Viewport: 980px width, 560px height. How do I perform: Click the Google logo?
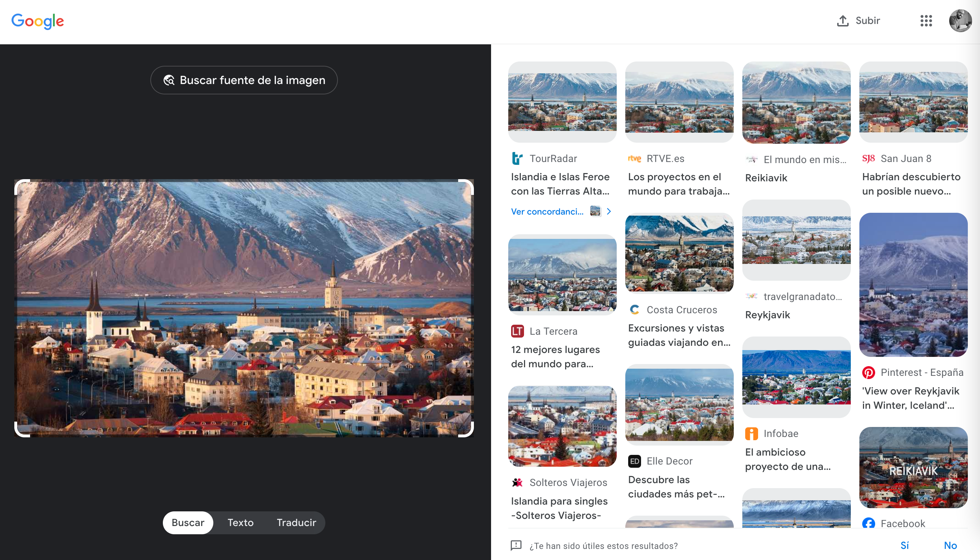click(x=37, y=21)
